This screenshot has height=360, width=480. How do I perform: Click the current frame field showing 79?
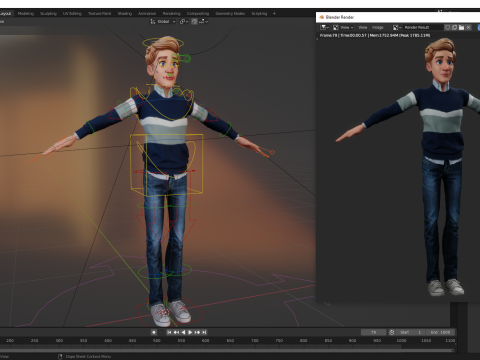point(374,332)
